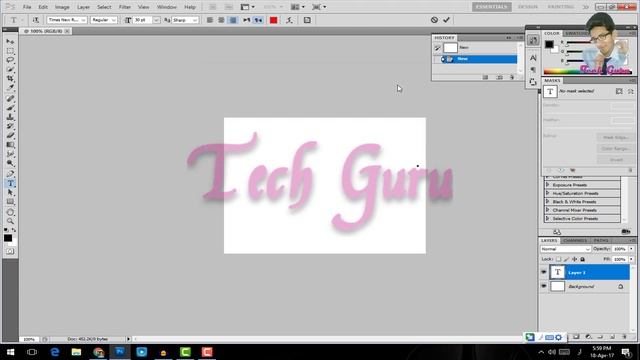
Task: Toggle lock image pixels in Layers panel
Action: coord(567,259)
